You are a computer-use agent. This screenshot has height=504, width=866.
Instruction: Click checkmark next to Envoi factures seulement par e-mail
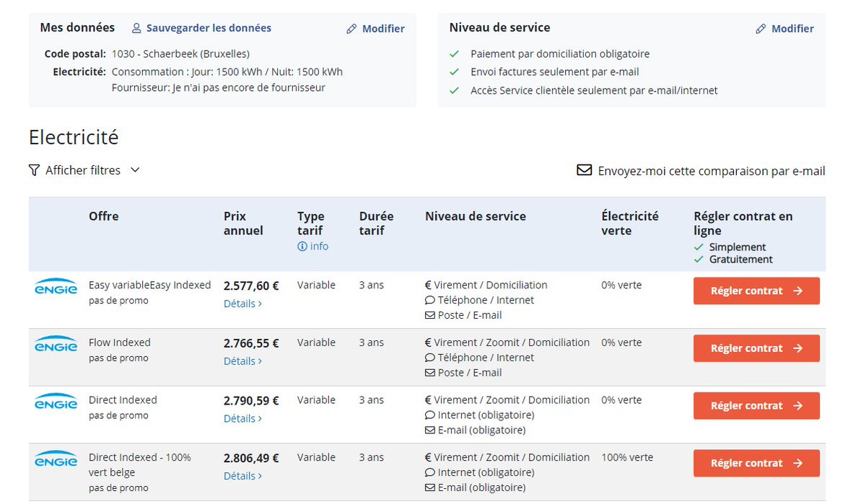coord(454,72)
